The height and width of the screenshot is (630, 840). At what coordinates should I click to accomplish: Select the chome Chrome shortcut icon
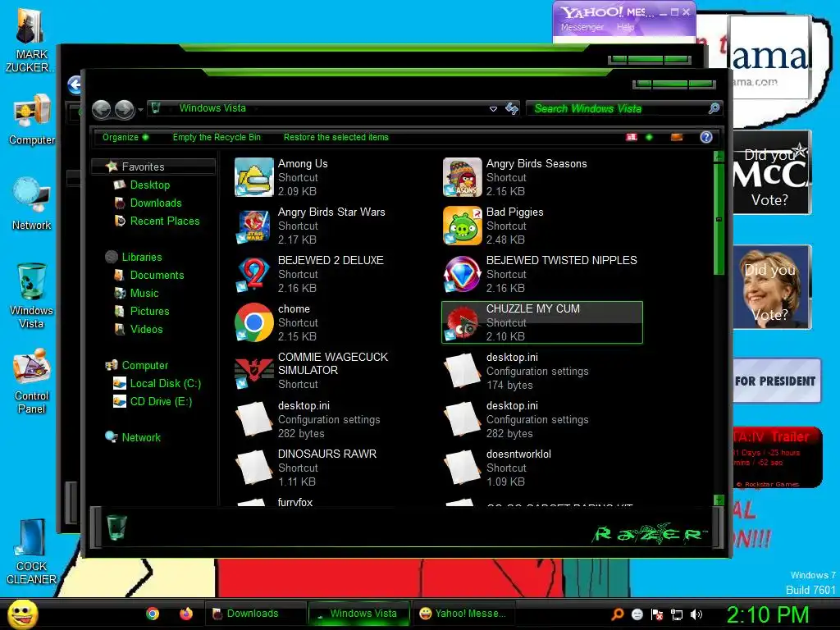point(254,322)
